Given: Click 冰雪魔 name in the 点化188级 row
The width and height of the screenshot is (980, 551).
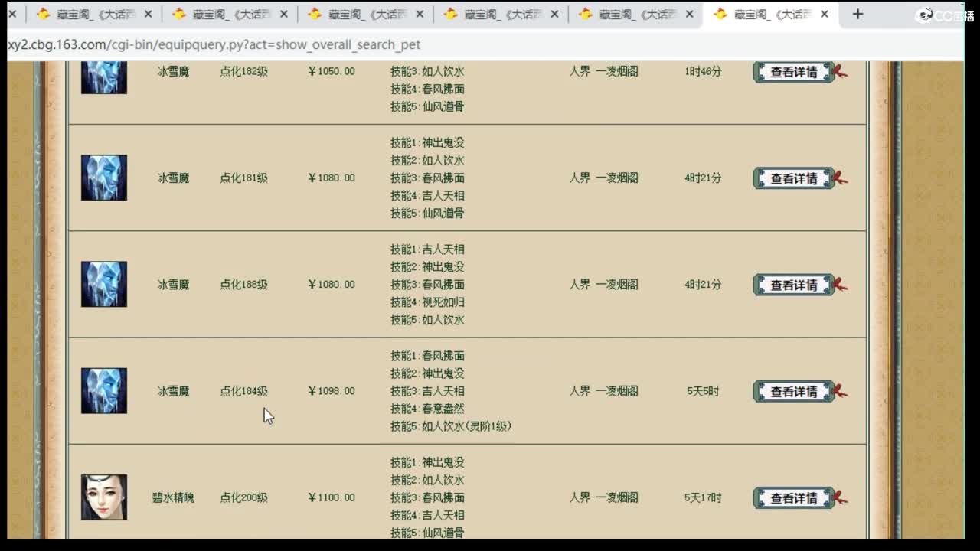Looking at the screenshot, I should [173, 284].
